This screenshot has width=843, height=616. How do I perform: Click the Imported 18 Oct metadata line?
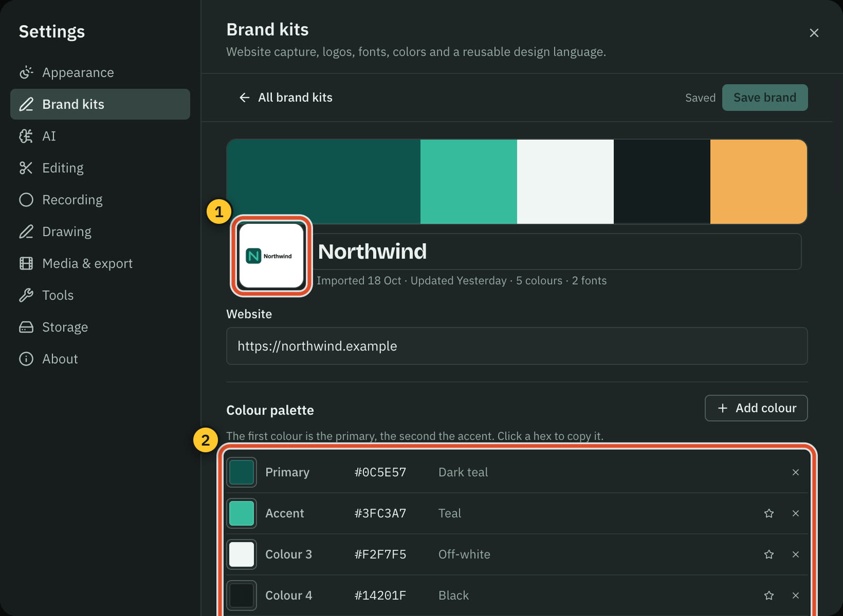[462, 281]
